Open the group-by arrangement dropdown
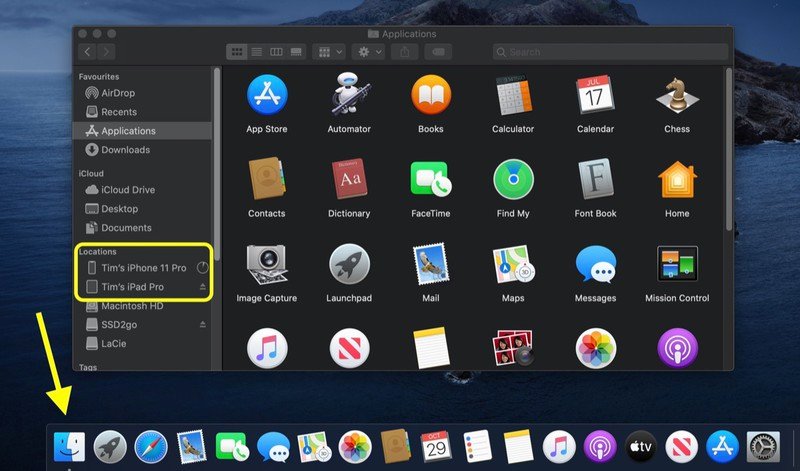The image size is (800, 471). 329,51
